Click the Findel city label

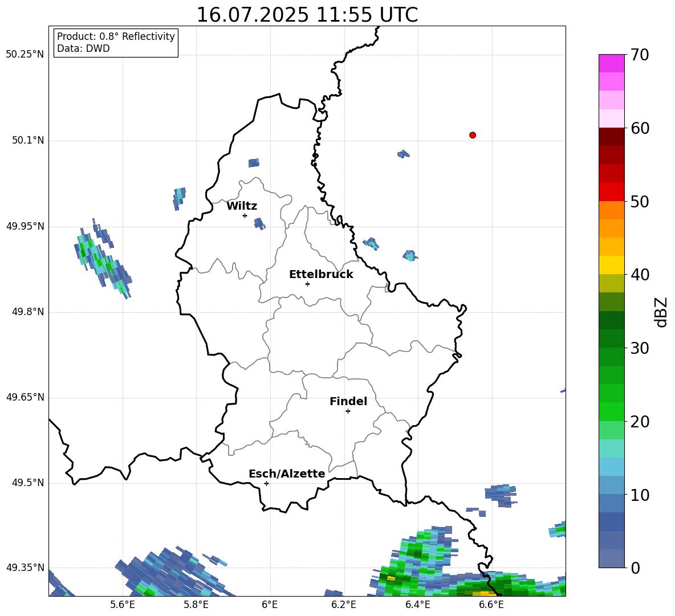tap(348, 401)
